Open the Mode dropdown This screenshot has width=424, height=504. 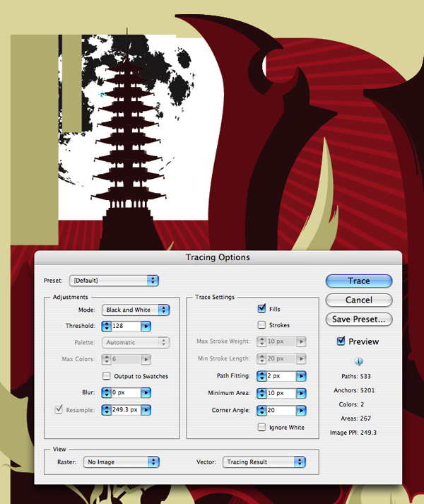[x=136, y=310]
